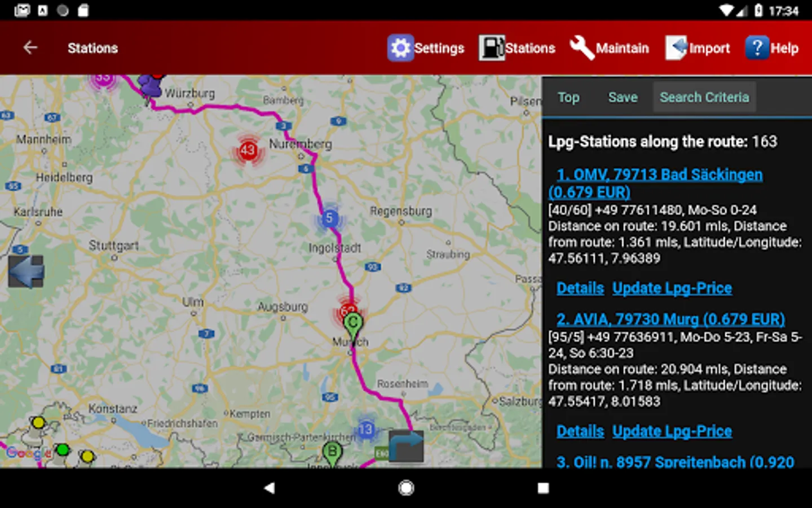Tap the Settings label in the toolbar
Image resolution: width=812 pixels, height=508 pixels.
439,49
